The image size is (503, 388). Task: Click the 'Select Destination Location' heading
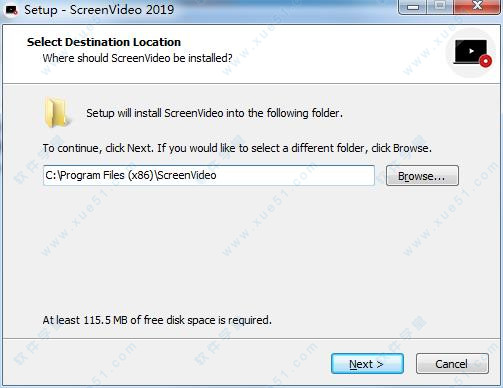point(104,42)
